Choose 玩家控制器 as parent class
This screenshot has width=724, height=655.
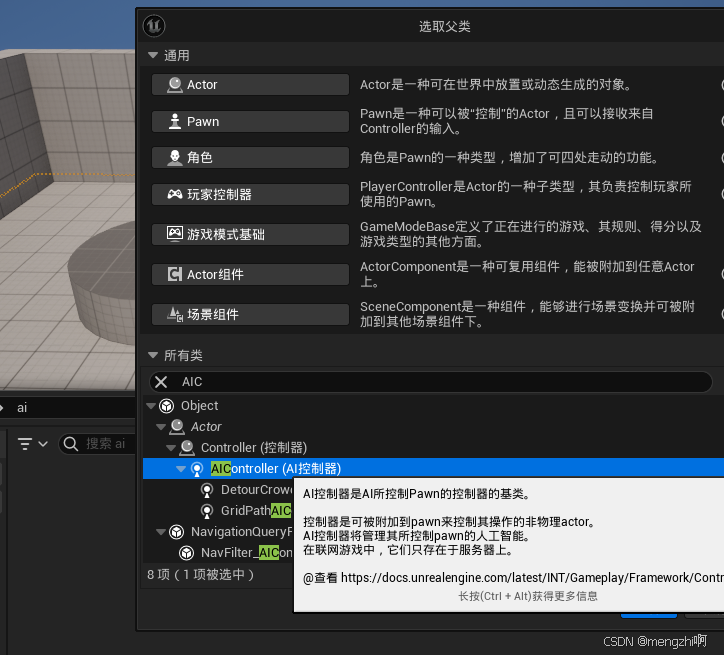250,194
